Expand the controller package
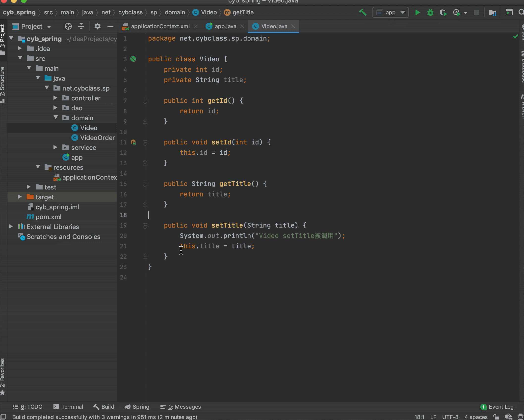Image resolution: width=524 pixels, height=420 pixels. (x=55, y=98)
